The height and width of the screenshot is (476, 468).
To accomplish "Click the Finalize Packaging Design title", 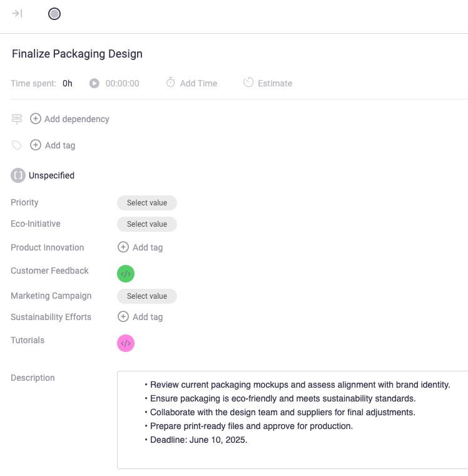I will pyautogui.click(x=77, y=54).
